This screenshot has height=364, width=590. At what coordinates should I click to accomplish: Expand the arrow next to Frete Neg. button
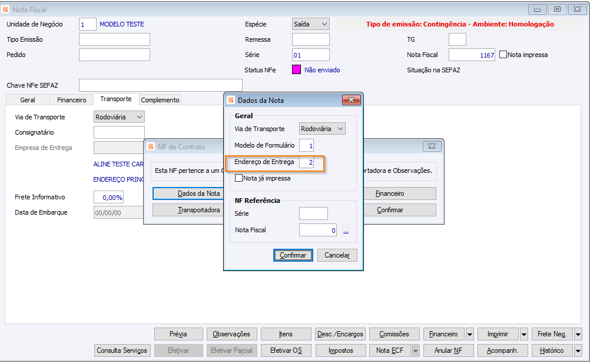578,334
